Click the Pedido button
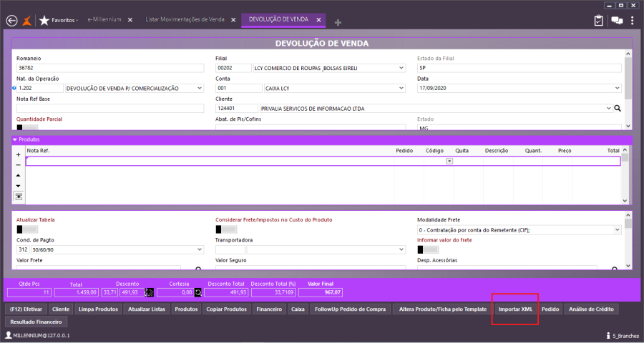This screenshot has width=644, height=343. (550, 309)
